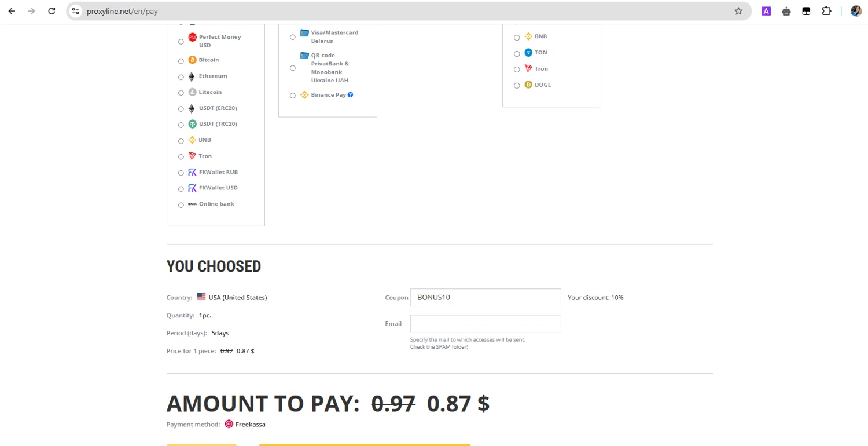Viewport: 868px width, 446px height.
Task: Select the Binance Pay radio button
Action: [x=293, y=96]
